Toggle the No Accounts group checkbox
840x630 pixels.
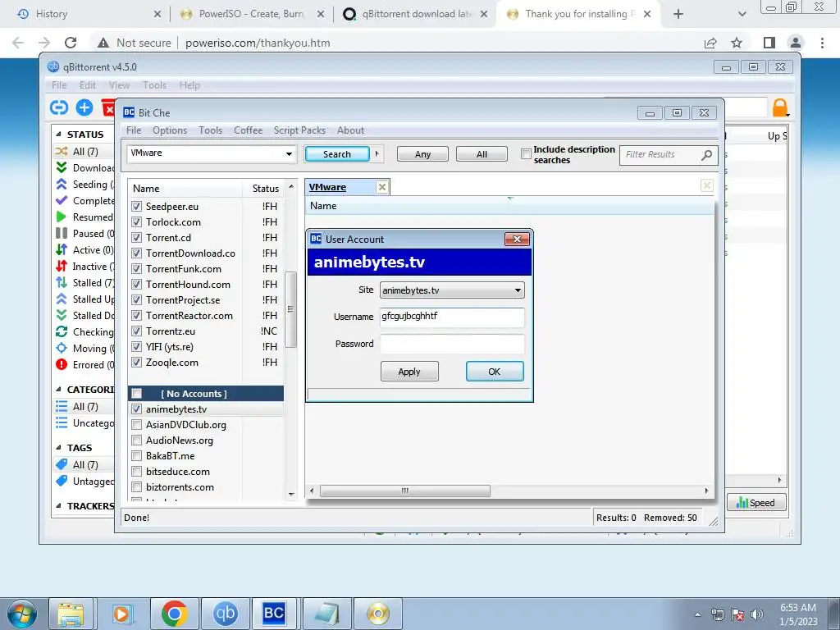[137, 394]
